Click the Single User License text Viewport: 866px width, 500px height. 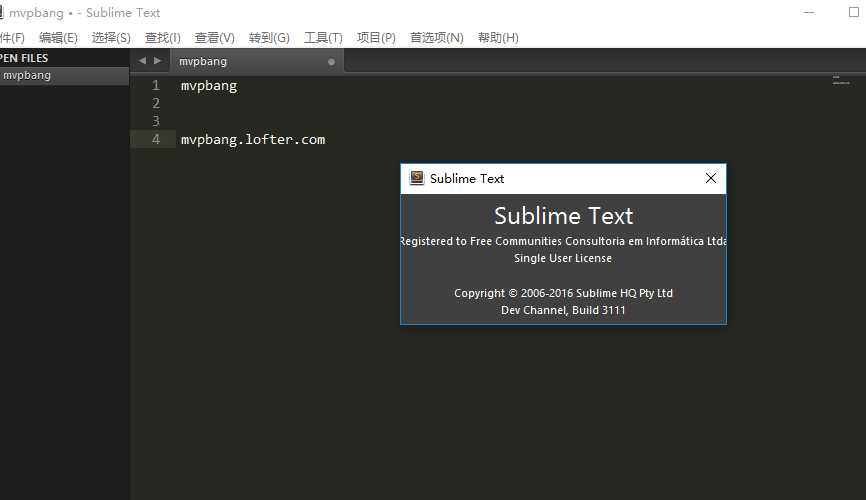click(563, 259)
